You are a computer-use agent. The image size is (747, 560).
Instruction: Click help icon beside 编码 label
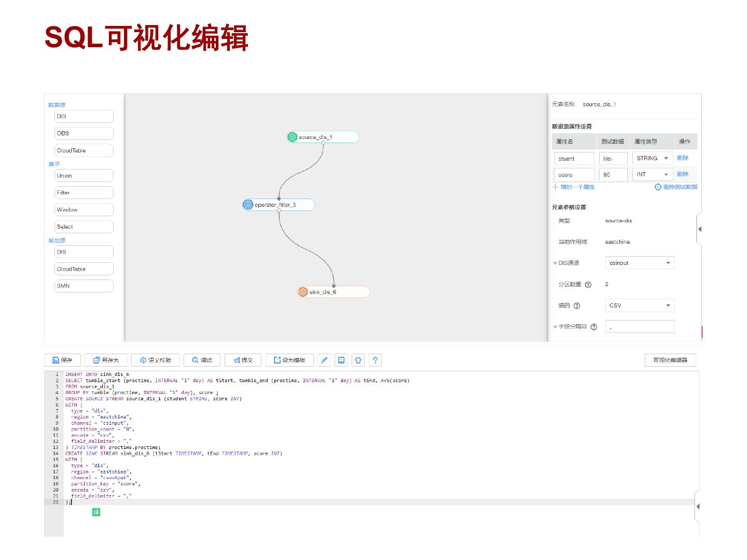[577, 306]
